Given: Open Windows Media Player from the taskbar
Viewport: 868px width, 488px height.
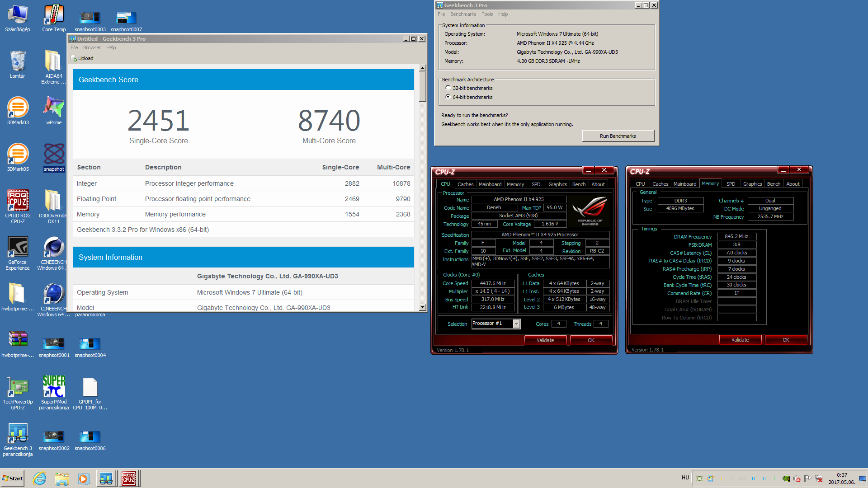Looking at the screenshot, I should click(x=84, y=479).
